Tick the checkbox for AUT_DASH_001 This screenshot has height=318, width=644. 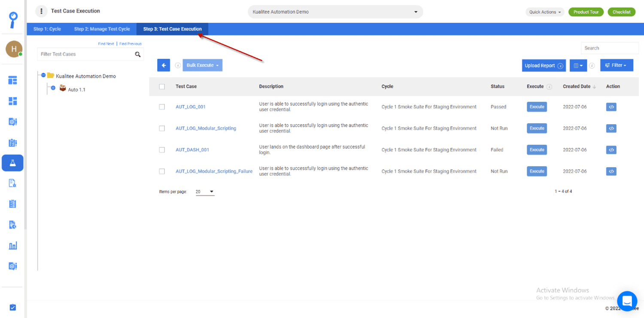click(162, 150)
